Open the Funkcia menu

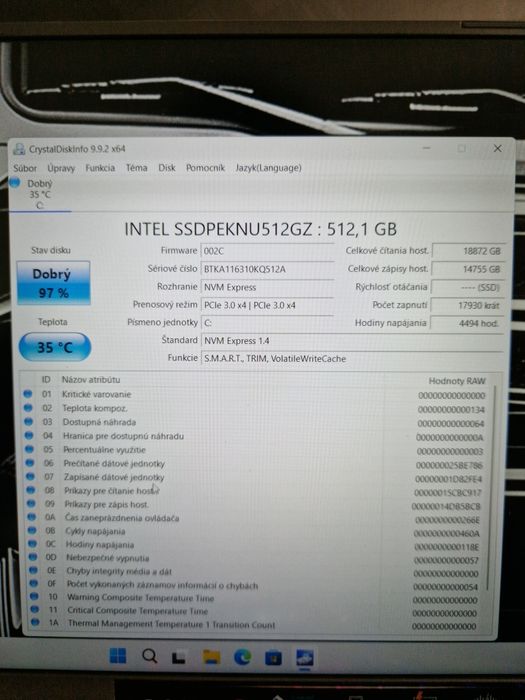[x=100, y=168]
